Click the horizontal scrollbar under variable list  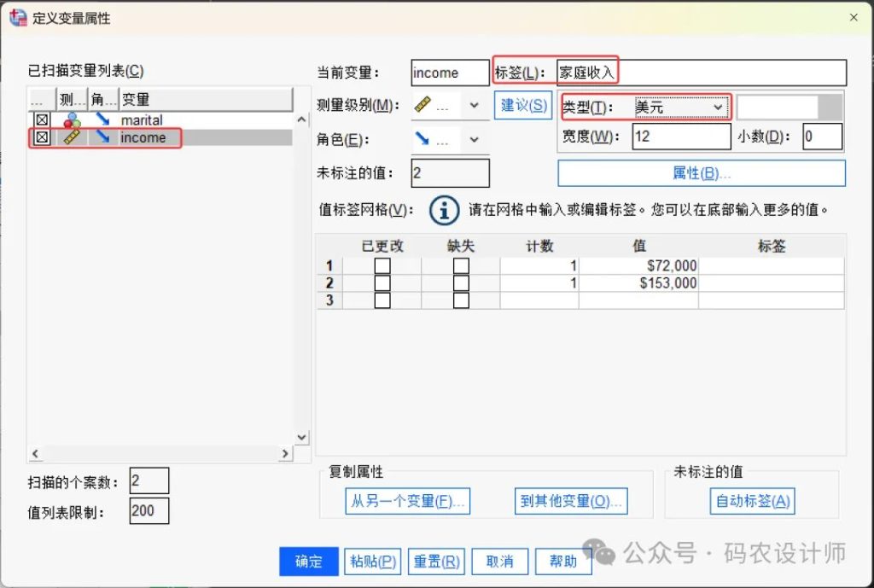[162, 453]
